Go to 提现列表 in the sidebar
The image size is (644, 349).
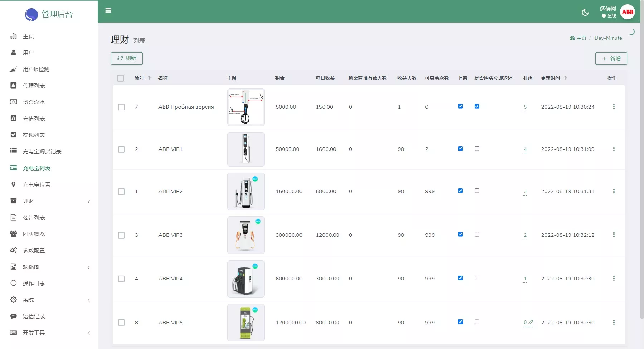[x=34, y=135]
